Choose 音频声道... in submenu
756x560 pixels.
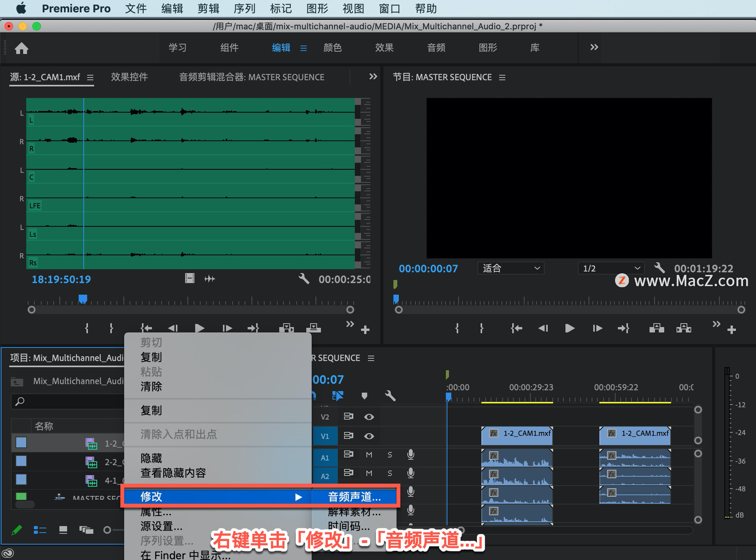pos(354,497)
